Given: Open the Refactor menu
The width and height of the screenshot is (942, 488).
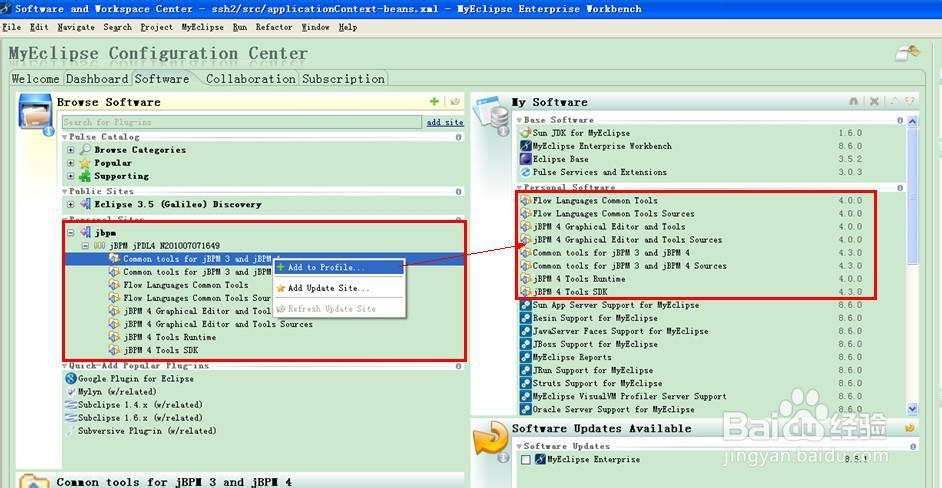Looking at the screenshot, I should pos(274,27).
